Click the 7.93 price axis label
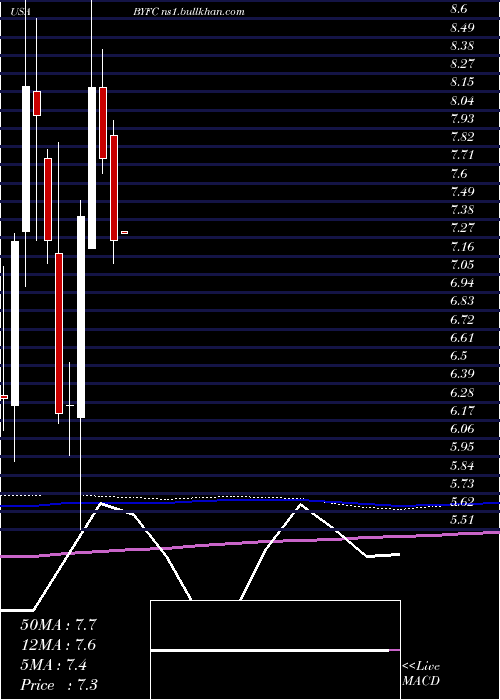 coord(462,118)
